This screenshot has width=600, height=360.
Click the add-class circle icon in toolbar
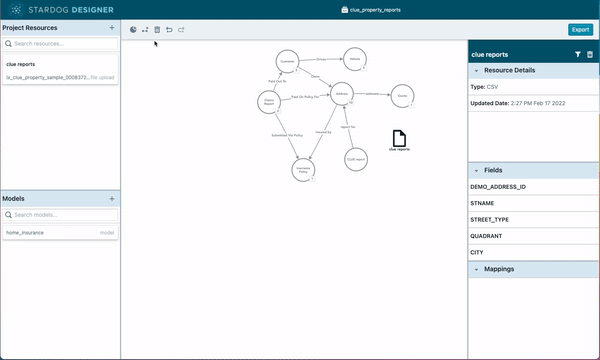pyautogui.click(x=133, y=29)
